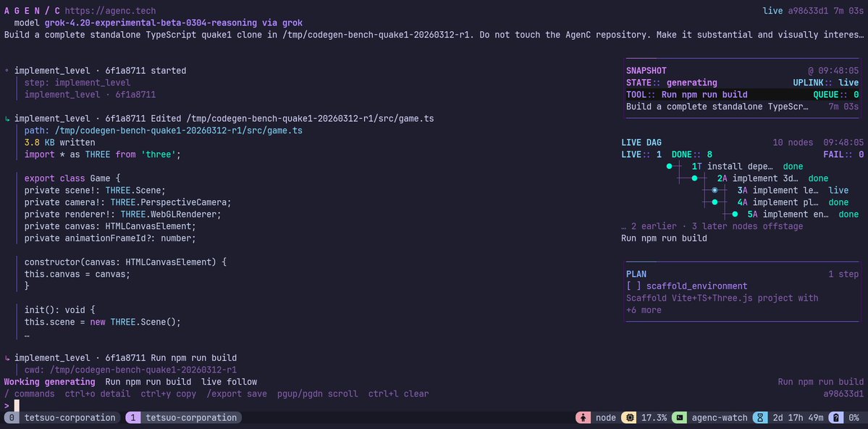Image resolution: width=868 pixels, height=429 pixels.
Task: Click the '17.3%' CPU usage value
Action: 654,418
